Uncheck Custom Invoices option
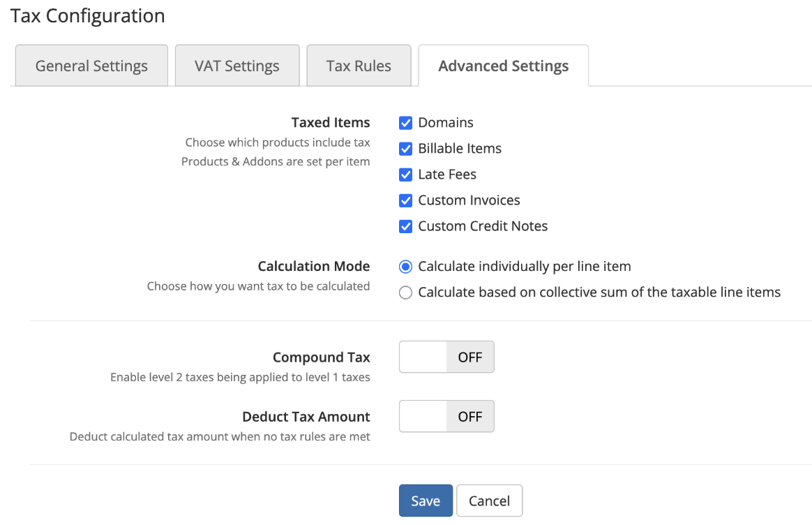The width and height of the screenshot is (812, 525). coord(406,200)
